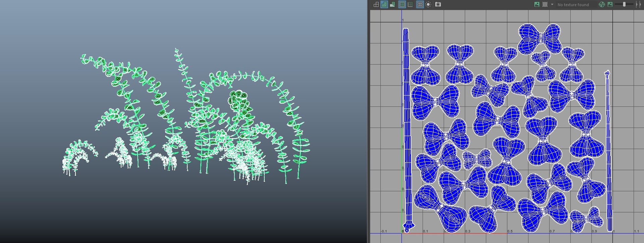
Task: Toggle the display image icon left of the checker
Action: point(537,4)
